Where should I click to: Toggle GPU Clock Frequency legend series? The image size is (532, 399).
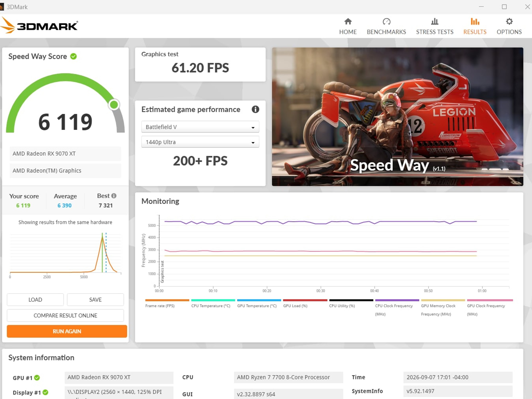490,308
